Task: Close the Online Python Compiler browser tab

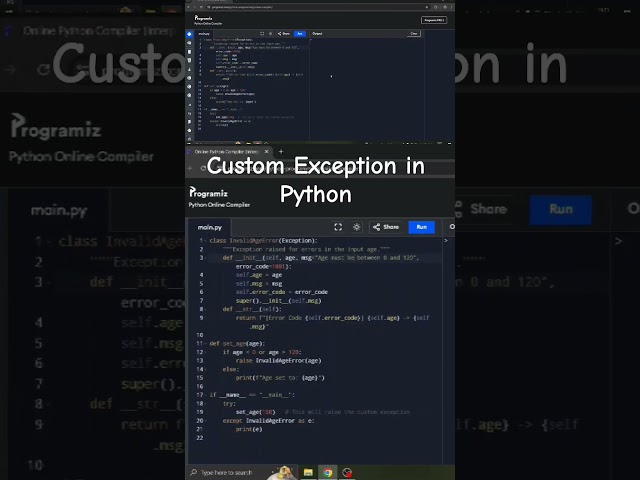Action: (267, 151)
